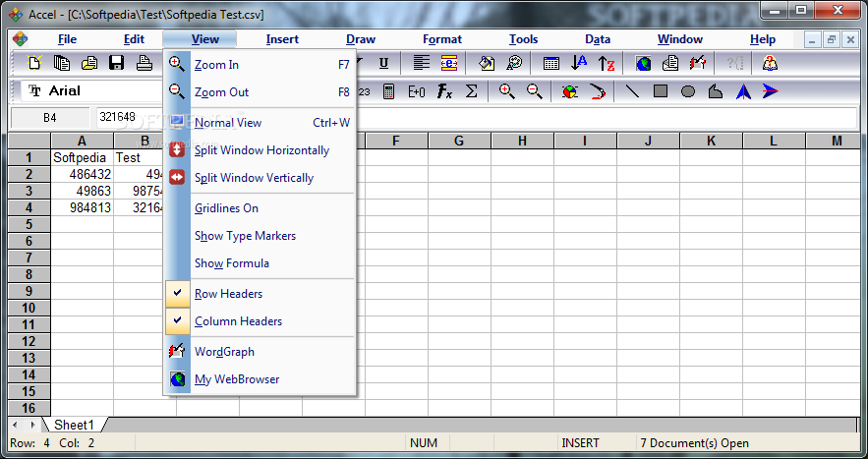Select cell containing Softpedia

[x=83, y=158]
